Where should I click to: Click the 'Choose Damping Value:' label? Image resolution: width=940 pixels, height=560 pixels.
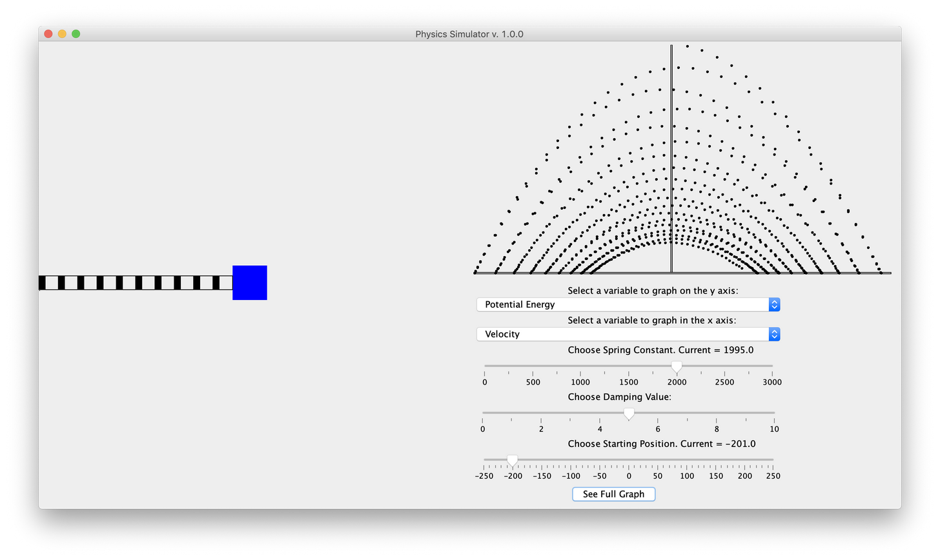620,397
